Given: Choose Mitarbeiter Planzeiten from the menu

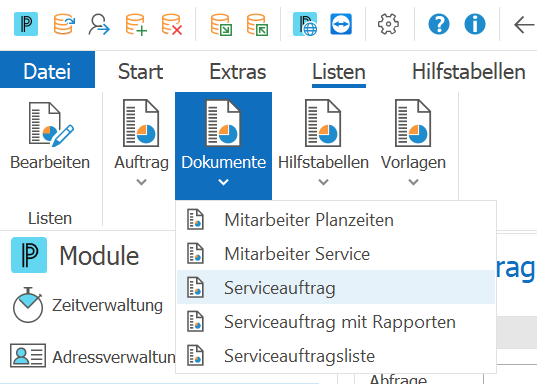Looking at the screenshot, I should 336,220.
